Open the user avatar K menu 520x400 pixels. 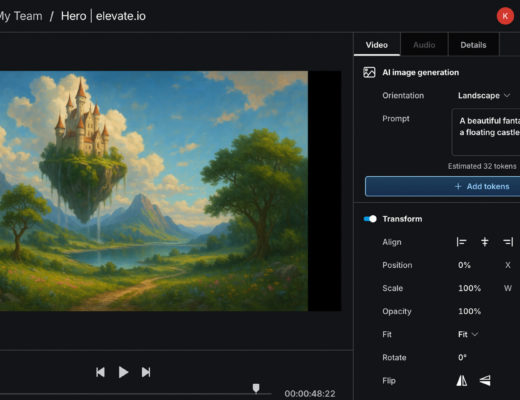(505, 16)
